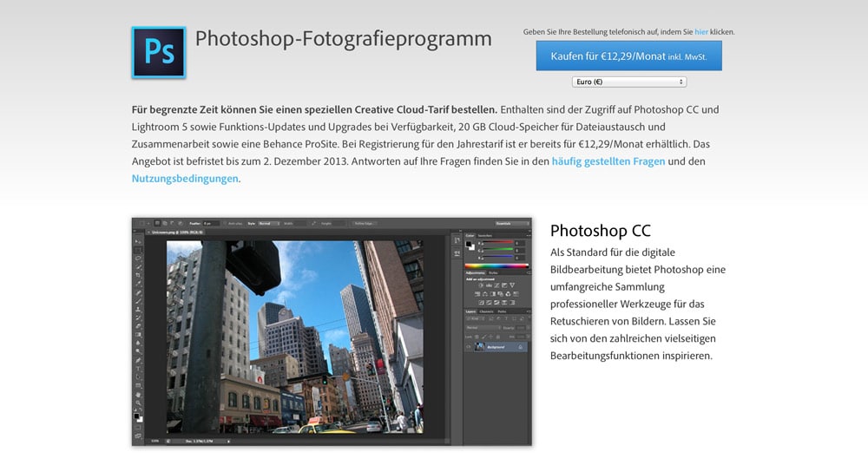Screen dimensions: 868x465
Task: Choose Add to Selection mode
Action: (x=164, y=223)
